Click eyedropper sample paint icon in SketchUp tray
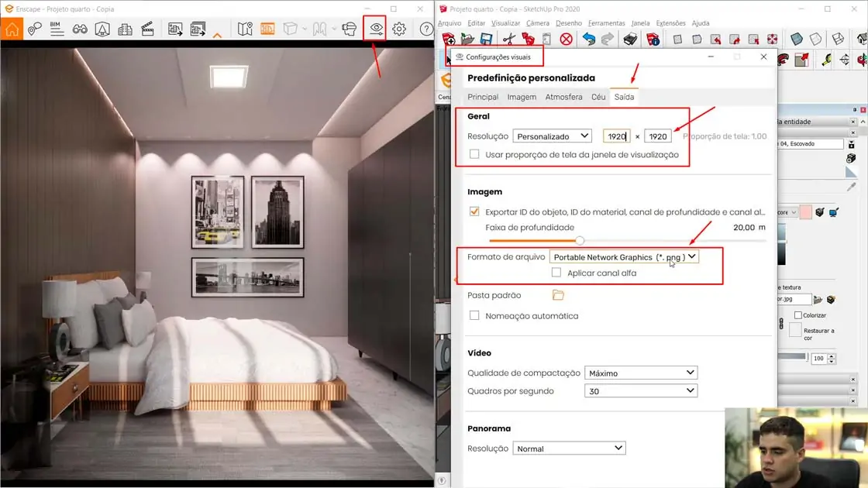 852,187
